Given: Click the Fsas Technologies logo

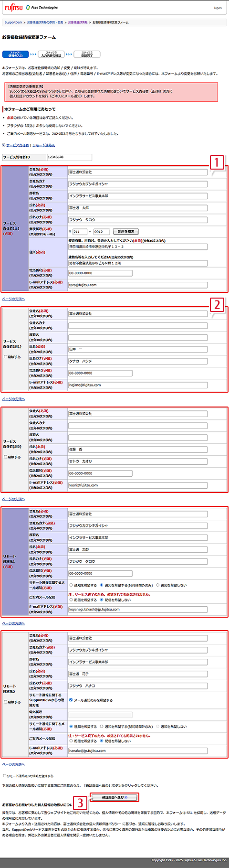Looking at the screenshot, I should pos(42,8).
